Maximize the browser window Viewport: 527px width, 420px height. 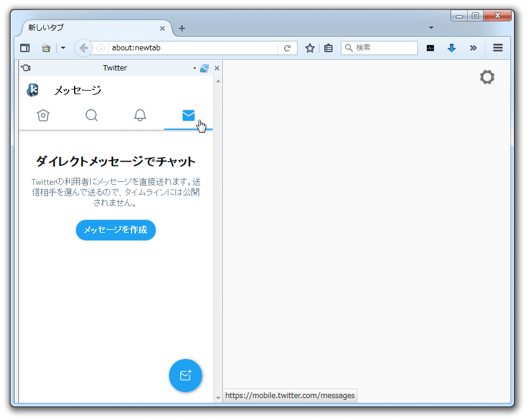pyautogui.click(x=475, y=16)
